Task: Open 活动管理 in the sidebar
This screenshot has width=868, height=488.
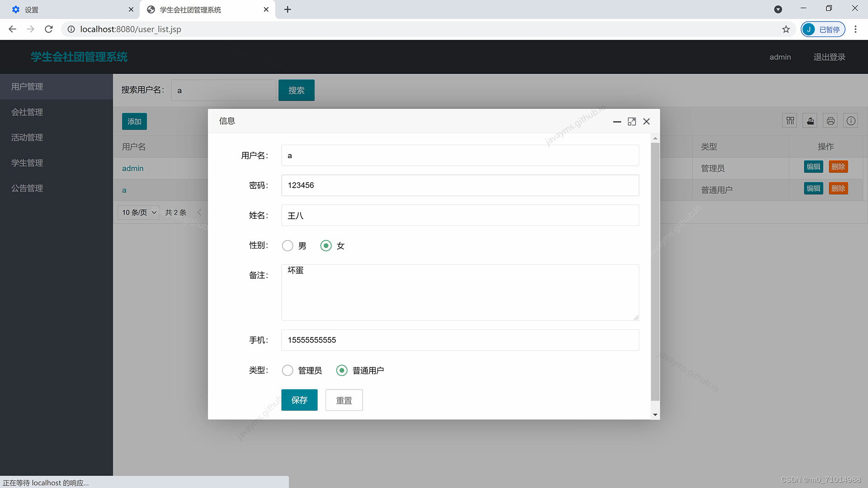Action: coord(57,137)
